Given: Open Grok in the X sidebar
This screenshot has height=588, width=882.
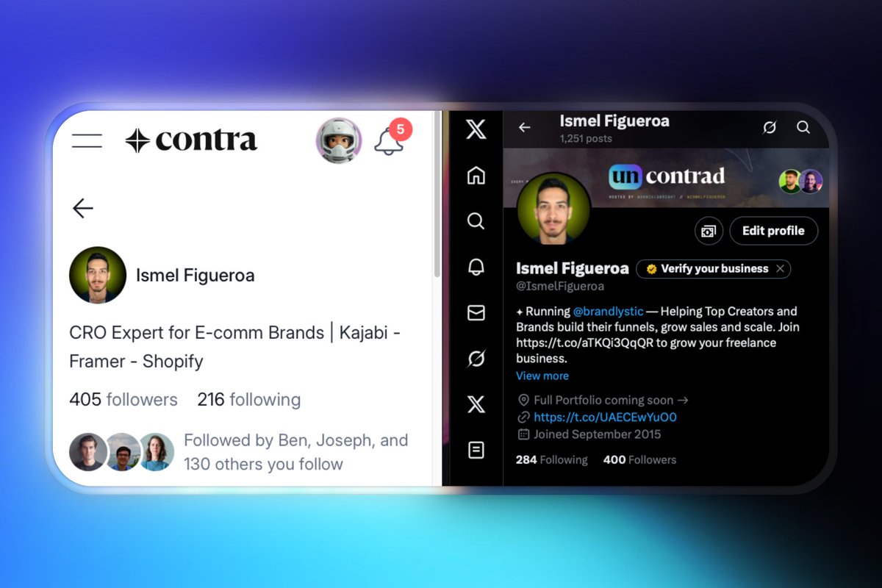Looking at the screenshot, I should click(476, 359).
